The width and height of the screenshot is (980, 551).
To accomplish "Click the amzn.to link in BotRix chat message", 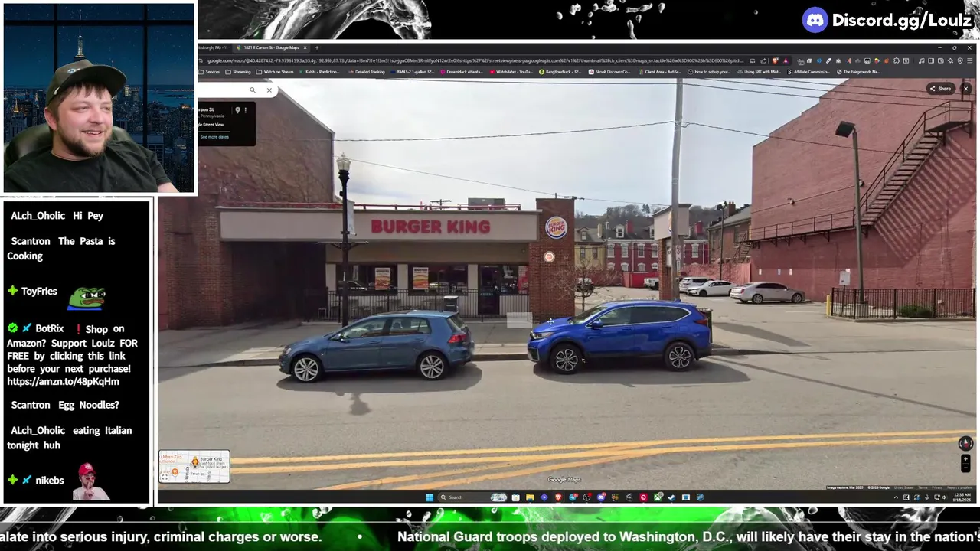I will point(63,381).
